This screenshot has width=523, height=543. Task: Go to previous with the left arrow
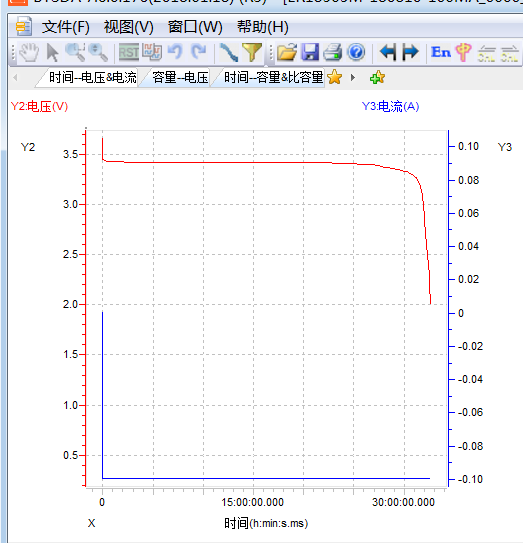pyautogui.click(x=388, y=53)
